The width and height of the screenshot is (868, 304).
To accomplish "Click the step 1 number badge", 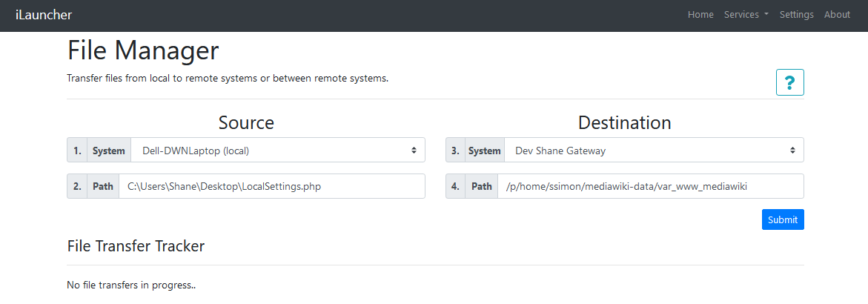I will pos(77,151).
